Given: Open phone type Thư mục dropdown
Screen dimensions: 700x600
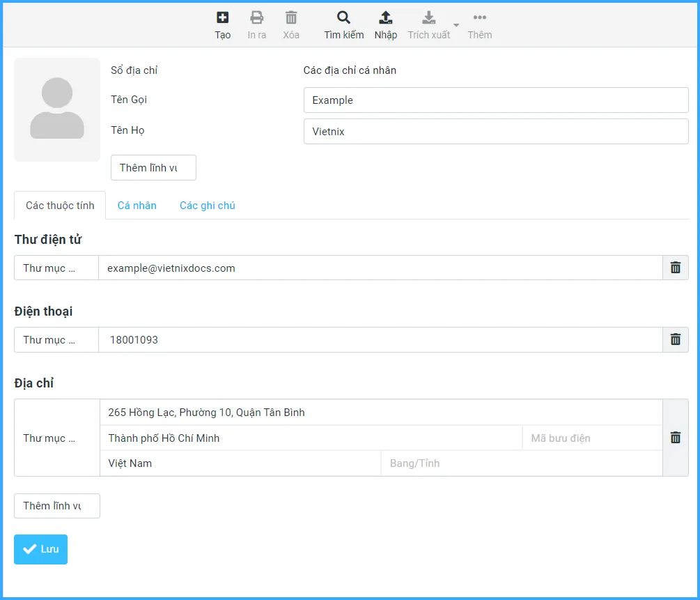Looking at the screenshot, I should [x=56, y=339].
